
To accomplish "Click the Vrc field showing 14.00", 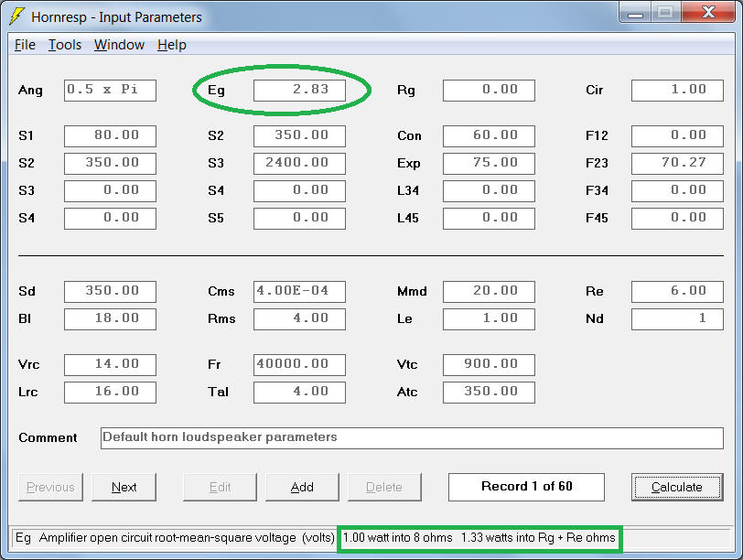I will click(x=110, y=365).
